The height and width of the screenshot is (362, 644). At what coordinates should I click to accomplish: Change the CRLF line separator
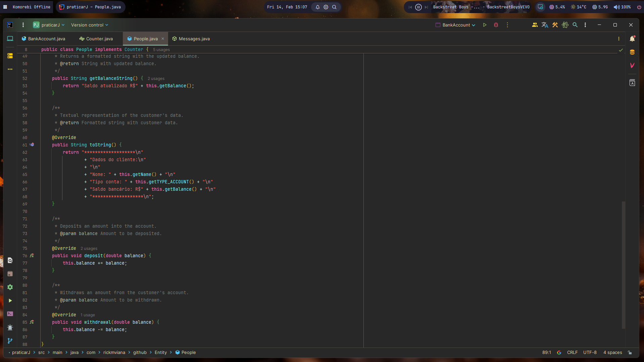pyautogui.click(x=572, y=352)
